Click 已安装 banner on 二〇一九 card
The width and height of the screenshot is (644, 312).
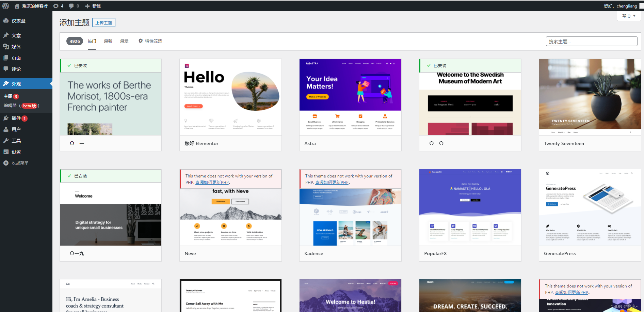click(111, 176)
